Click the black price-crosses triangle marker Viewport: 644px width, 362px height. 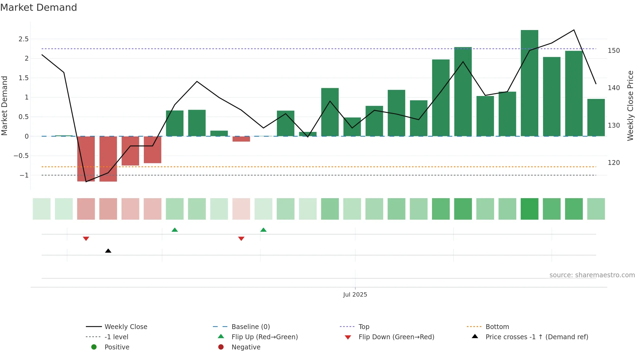108,251
